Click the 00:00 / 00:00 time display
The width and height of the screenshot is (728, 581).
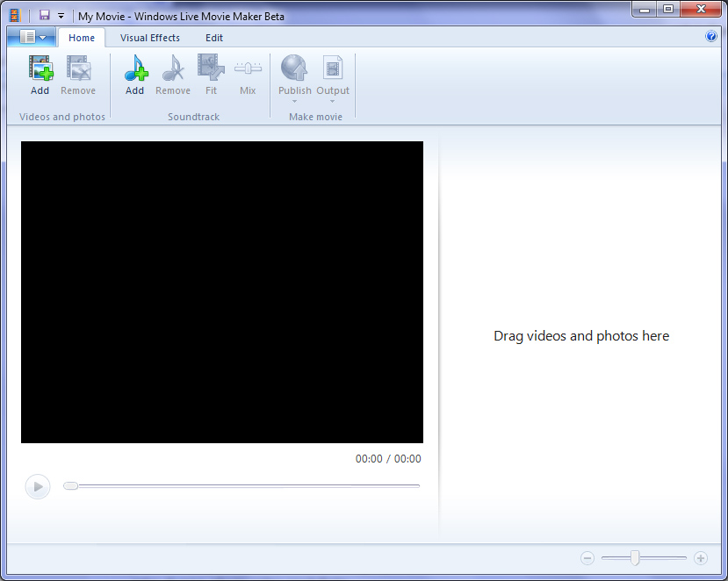(388, 458)
